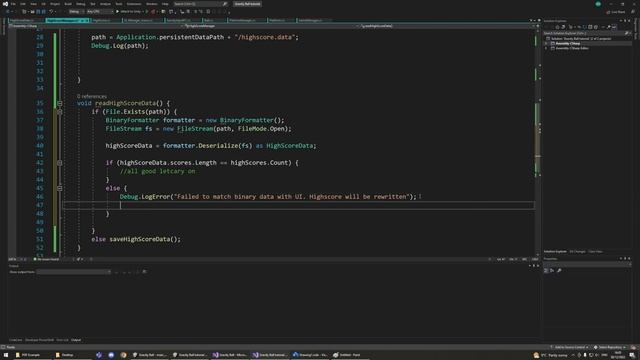The width and height of the screenshot is (640, 360).
Task: Switch to the Git Changes tab
Action: pos(577,251)
